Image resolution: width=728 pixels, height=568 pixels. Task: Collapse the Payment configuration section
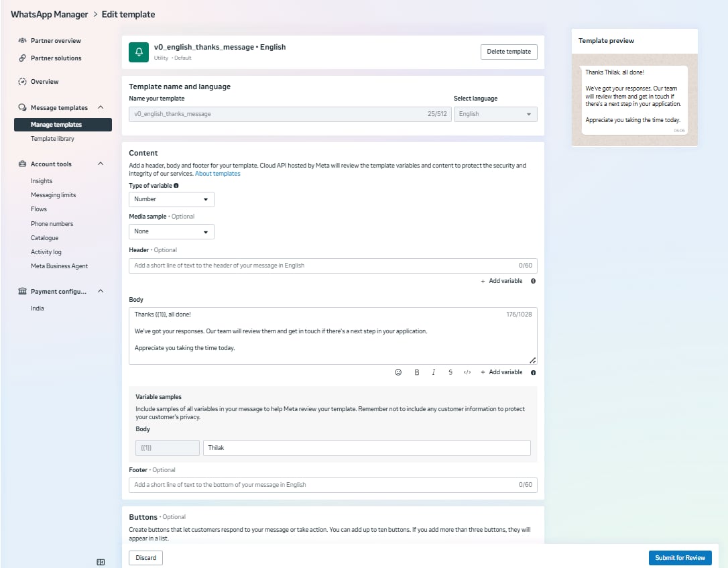(101, 291)
